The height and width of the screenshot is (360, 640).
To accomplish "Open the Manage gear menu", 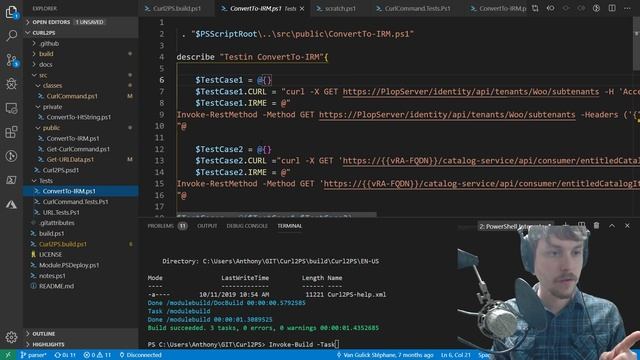I will tap(11, 337).
